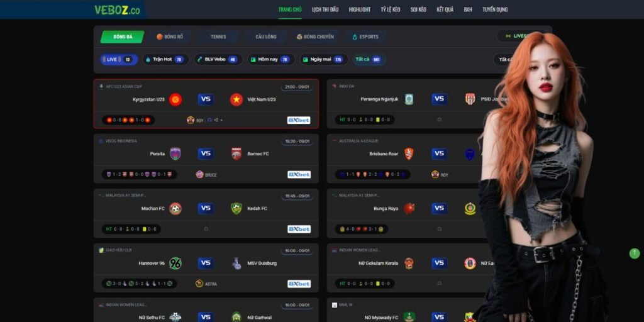Expand the +2 commentators dropdown arrow
The height and width of the screenshot is (322, 644).
(222, 120)
